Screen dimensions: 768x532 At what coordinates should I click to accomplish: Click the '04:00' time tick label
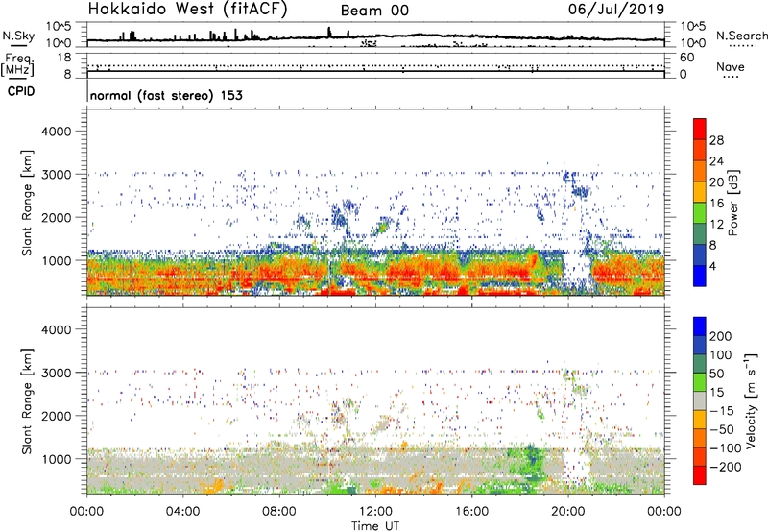click(x=182, y=512)
